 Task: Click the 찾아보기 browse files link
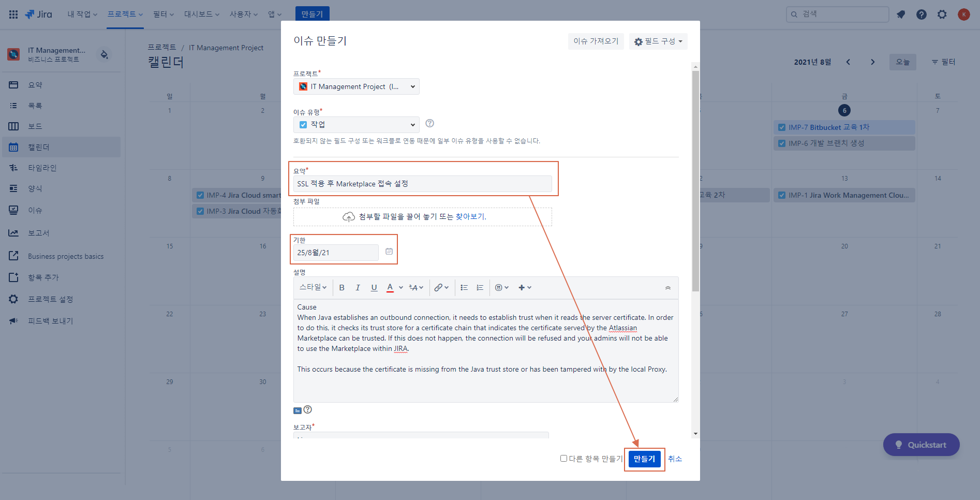(x=470, y=217)
